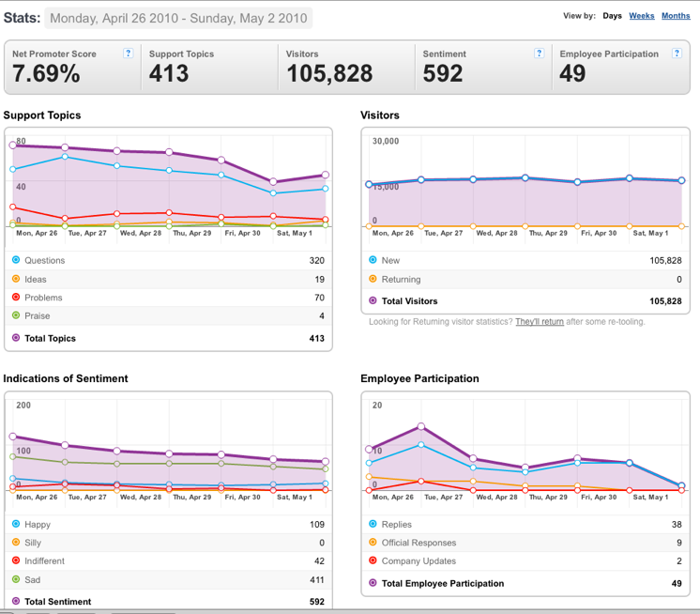The height and width of the screenshot is (614, 700).
Task: Click the Problems red legend marker
Action: click(x=16, y=297)
